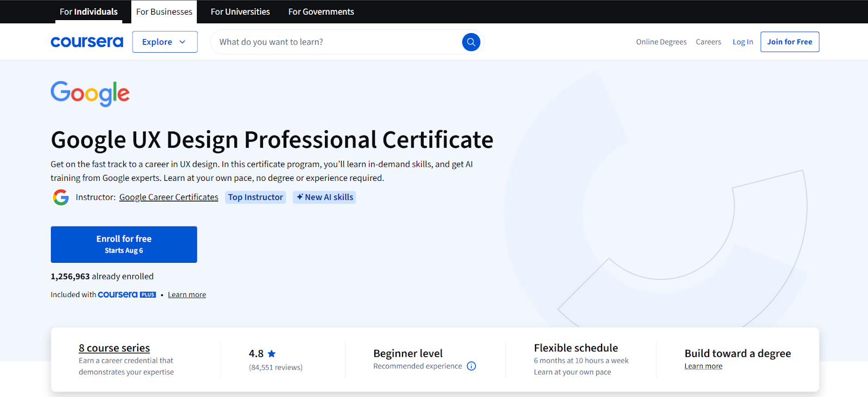Expand the Explore dropdown menu
Screen dimensions: 868x397
pyautogui.click(x=164, y=42)
